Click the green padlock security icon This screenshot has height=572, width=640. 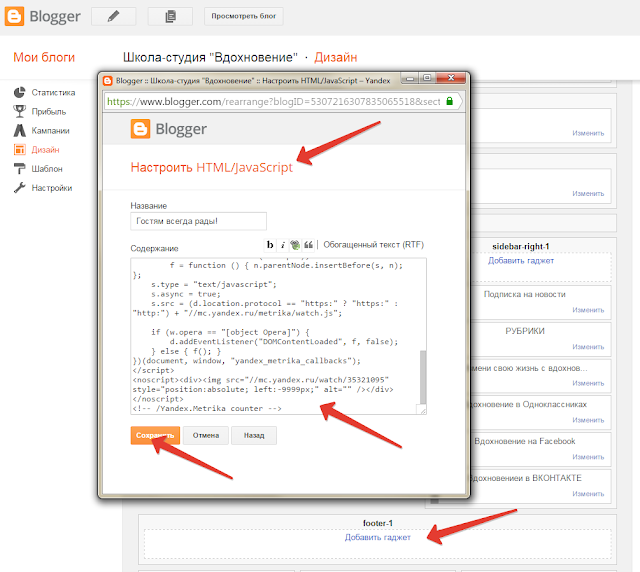click(x=449, y=101)
